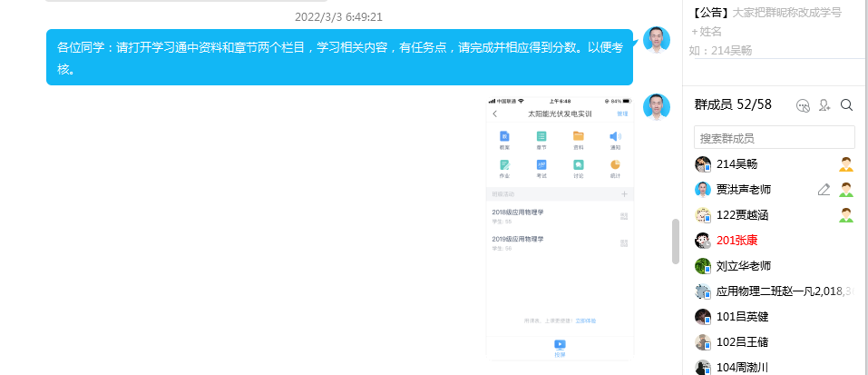868x375 pixels.
Task: Click sender avatar beside the shared screenshot
Action: point(656,107)
